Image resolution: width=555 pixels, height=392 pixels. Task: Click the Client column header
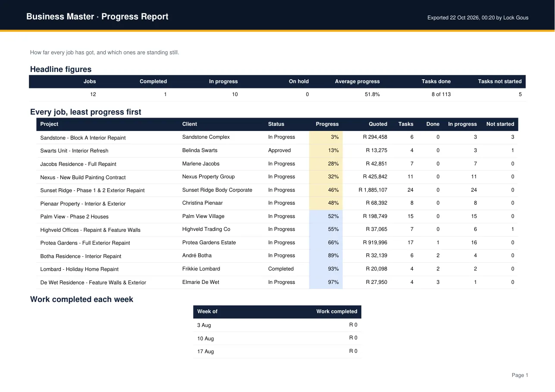[x=190, y=124]
